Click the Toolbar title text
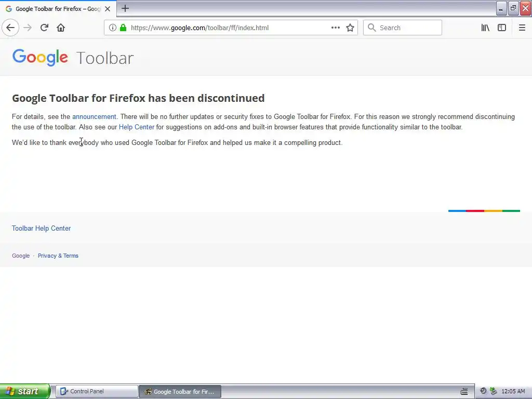 [105, 58]
